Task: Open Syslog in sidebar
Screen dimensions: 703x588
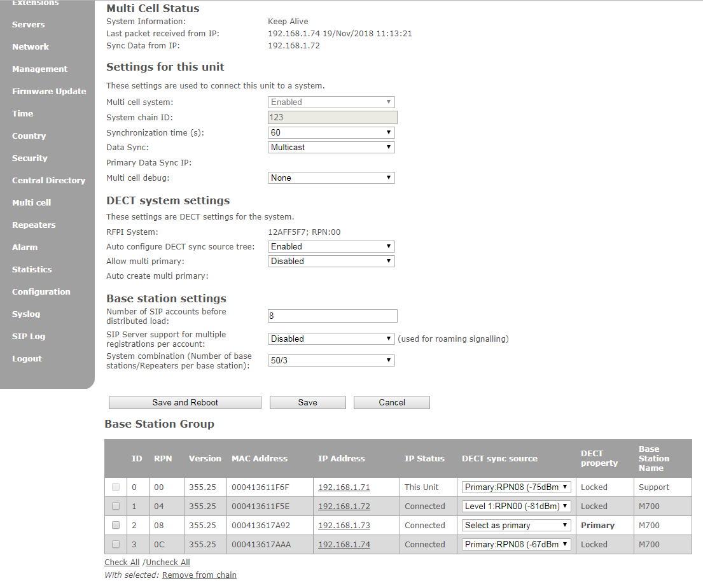Action: click(26, 314)
